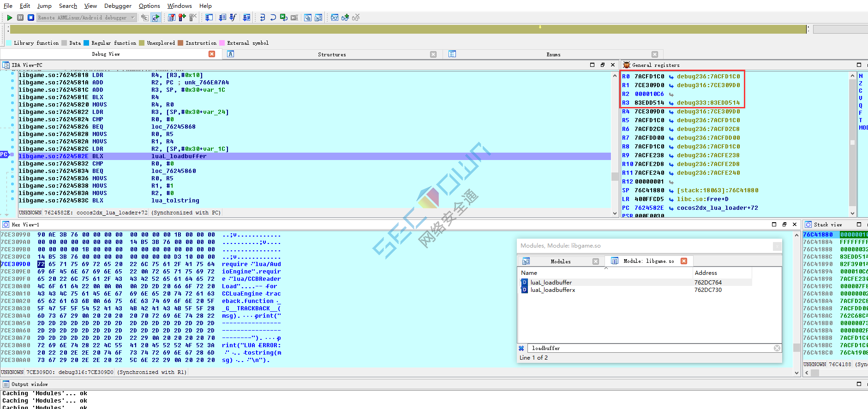Screen dimensions: 868x409
Task: Close the Debug View tab
Action: (212, 54)
